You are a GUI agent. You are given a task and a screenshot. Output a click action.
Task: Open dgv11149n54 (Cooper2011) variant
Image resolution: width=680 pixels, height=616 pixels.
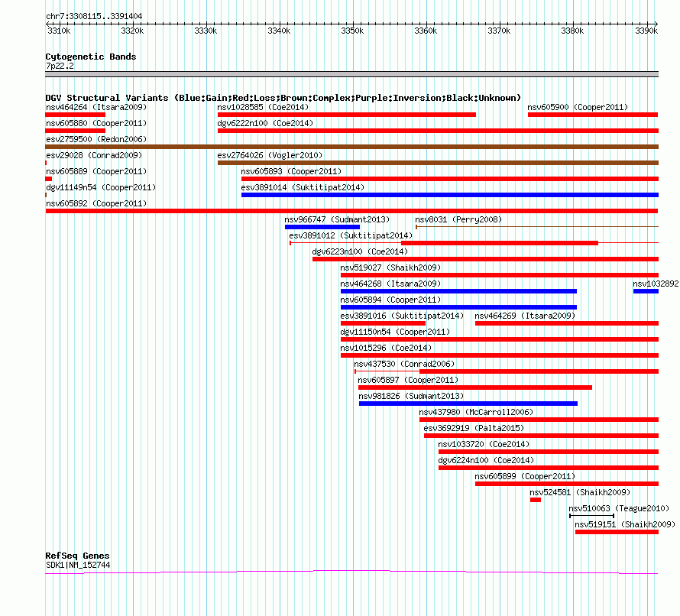click(x=101, y=187)
